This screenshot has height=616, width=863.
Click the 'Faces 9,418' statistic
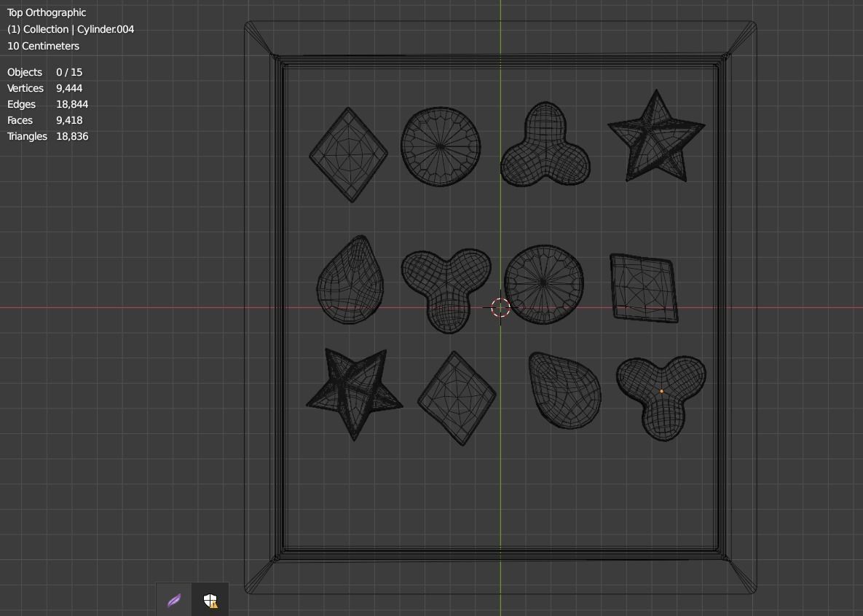[x=44, y=120]
